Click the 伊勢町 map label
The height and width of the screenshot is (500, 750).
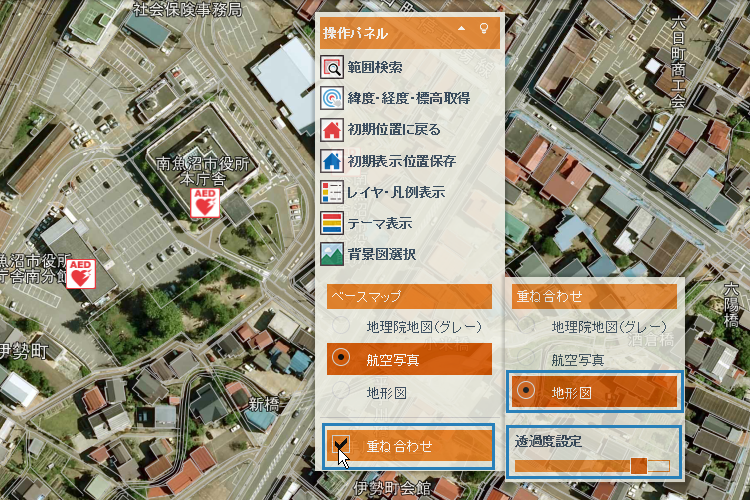point(23,352)
